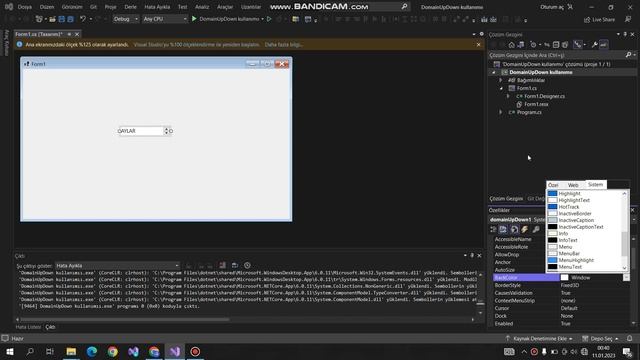The width and height of the screenshot is (640, 360).
Task: Open Windows Start menu
Action: point(10,351)
